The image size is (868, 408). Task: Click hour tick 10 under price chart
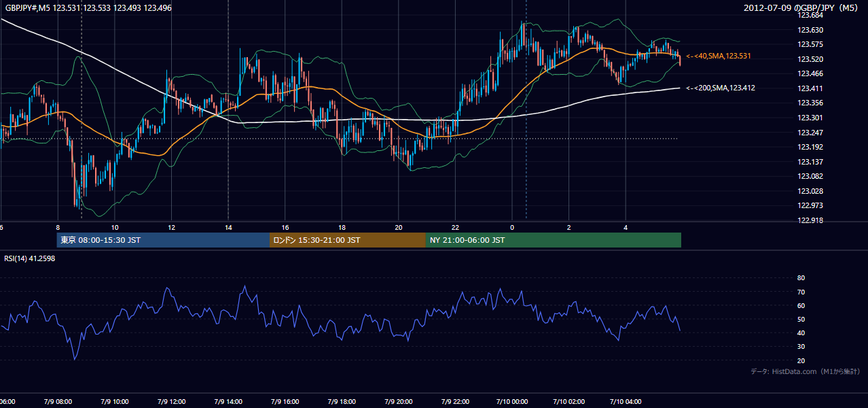point(115,228)
